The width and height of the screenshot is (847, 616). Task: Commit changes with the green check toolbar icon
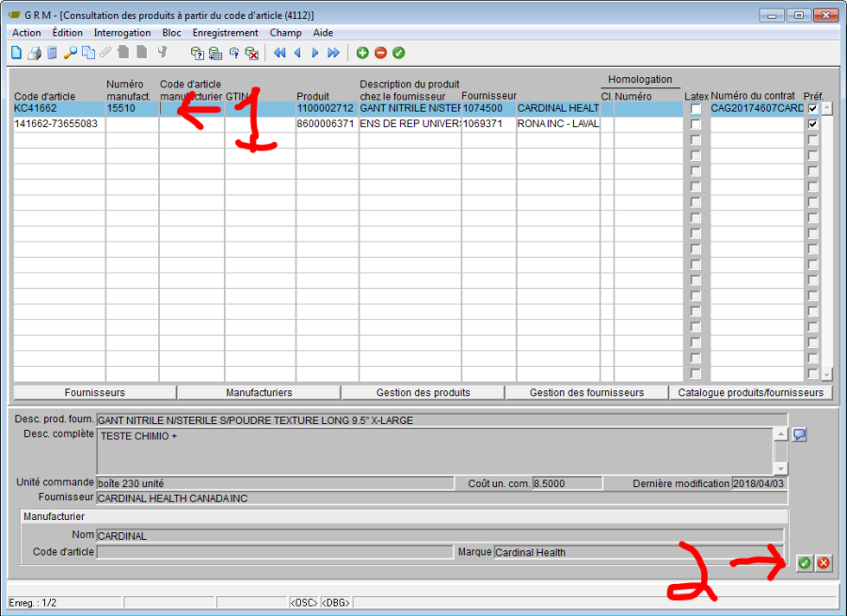pos(398,53)
